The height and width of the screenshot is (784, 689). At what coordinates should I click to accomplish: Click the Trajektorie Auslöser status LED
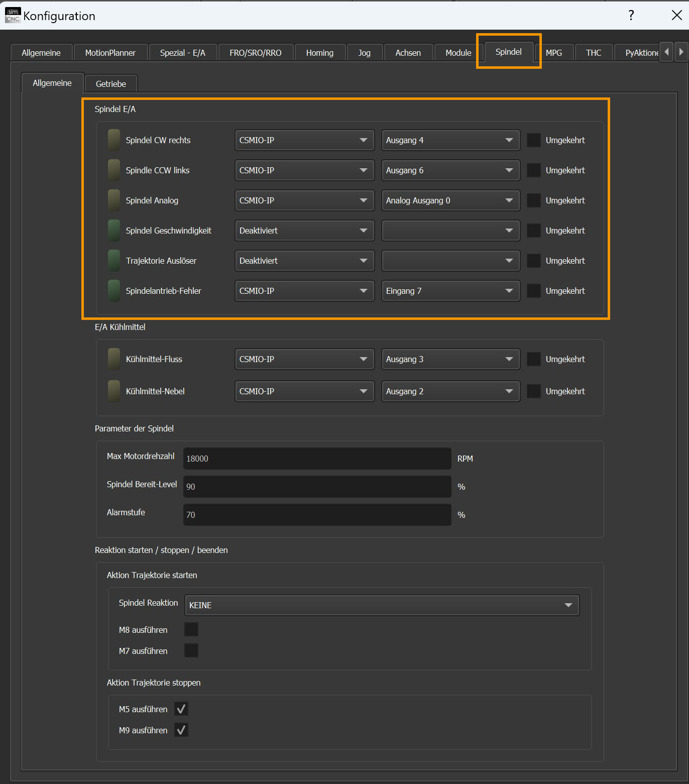click(114, 261)
